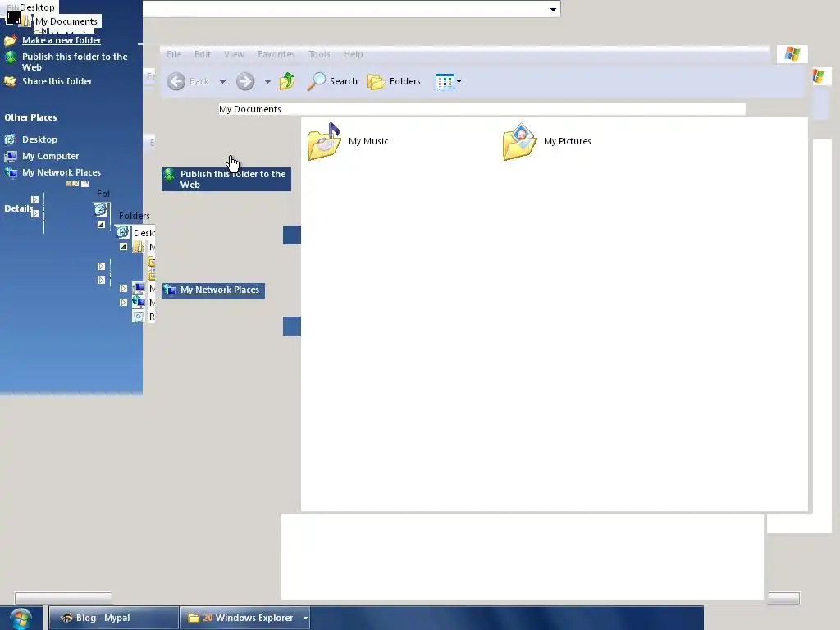Viewport: 840px width, 630px height.
Task: Go up one folder level icon
Action: [287, 81]
